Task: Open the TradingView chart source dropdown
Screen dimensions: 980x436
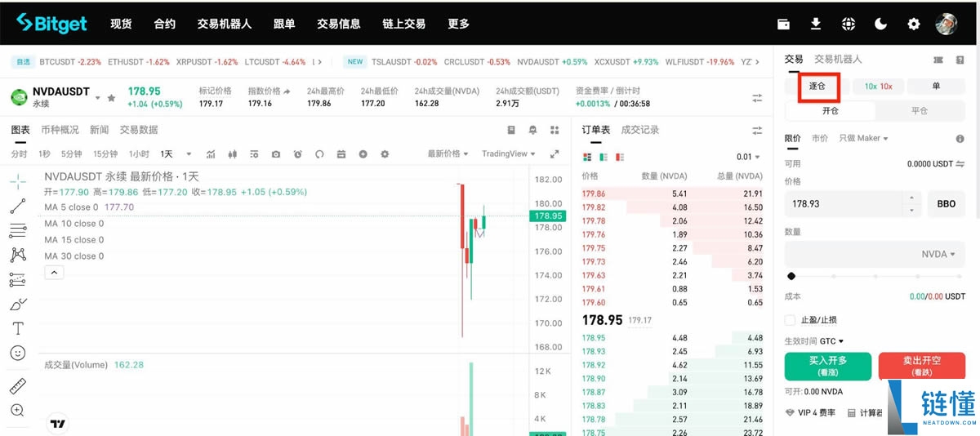Action: (509, 153)
